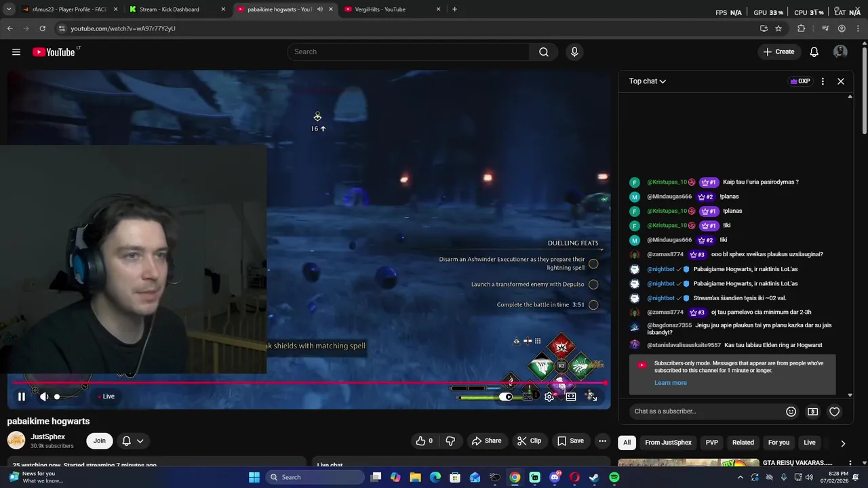Enter fullscreen on the video
Screen dimensions: 868x488
click(592, 396)
